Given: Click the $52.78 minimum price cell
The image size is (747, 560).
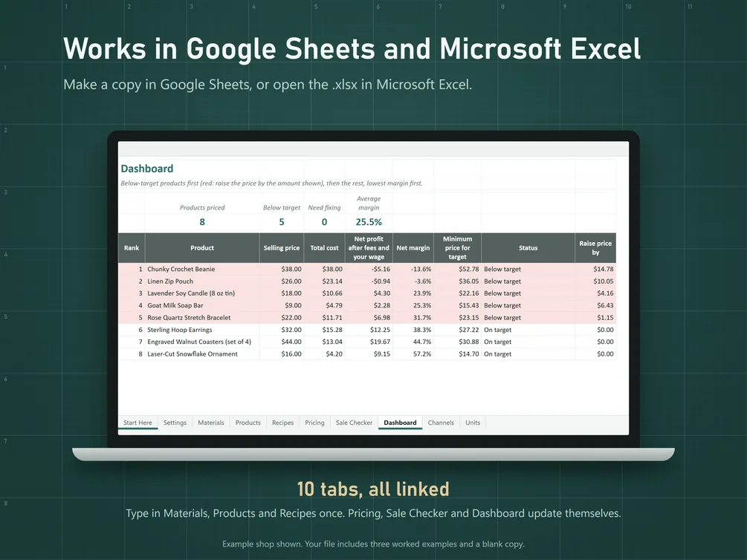Looking at the screenshot, I should pyautogui.click(x=457, y=269).
